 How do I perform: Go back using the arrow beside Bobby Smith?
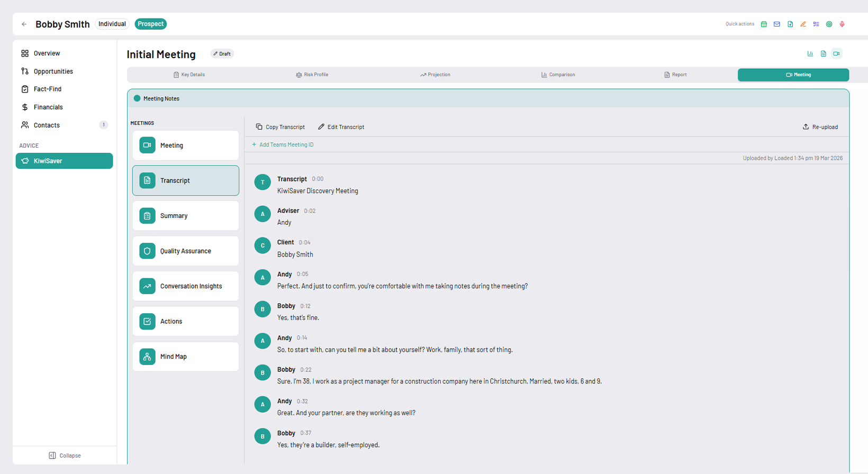coord(24,24)
